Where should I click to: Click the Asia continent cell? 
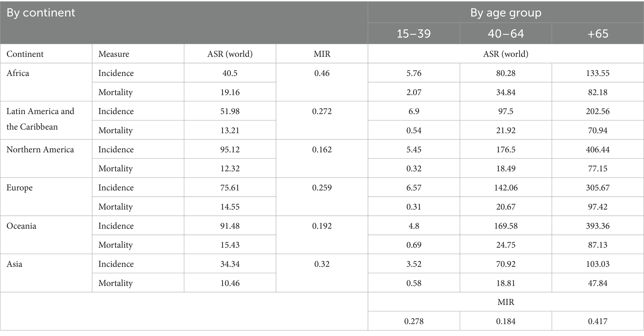[x=14, y=264]
